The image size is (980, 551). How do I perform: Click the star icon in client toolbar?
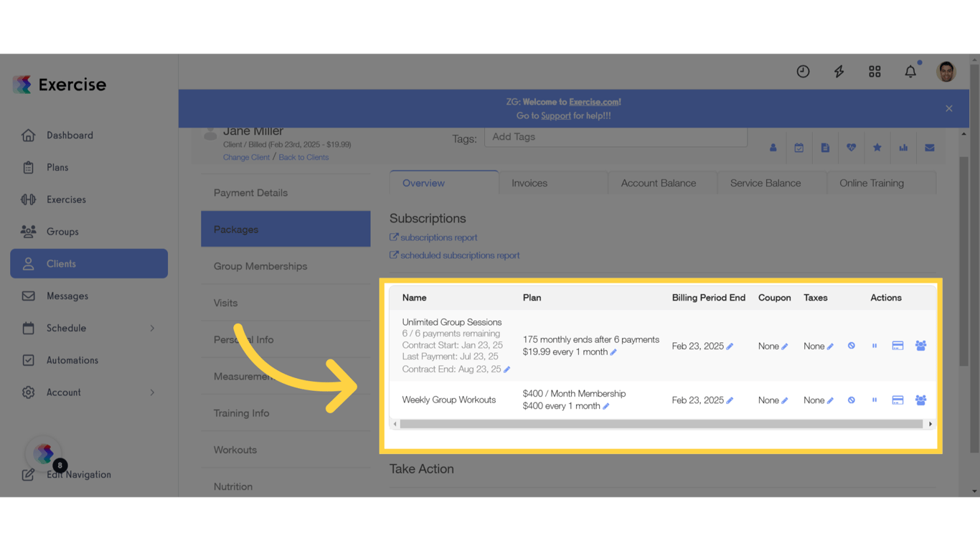click(877, 148)
